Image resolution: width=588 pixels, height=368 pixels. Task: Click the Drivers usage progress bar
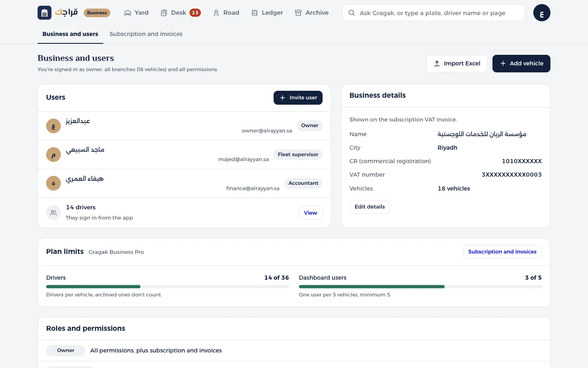167,287
